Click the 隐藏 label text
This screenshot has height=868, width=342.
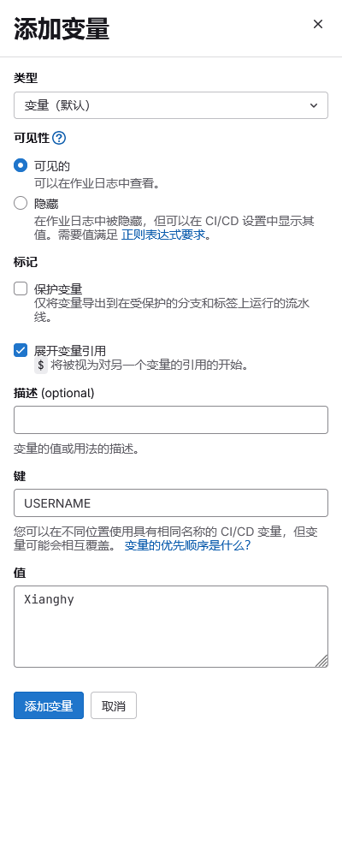(x=46, y=204)
